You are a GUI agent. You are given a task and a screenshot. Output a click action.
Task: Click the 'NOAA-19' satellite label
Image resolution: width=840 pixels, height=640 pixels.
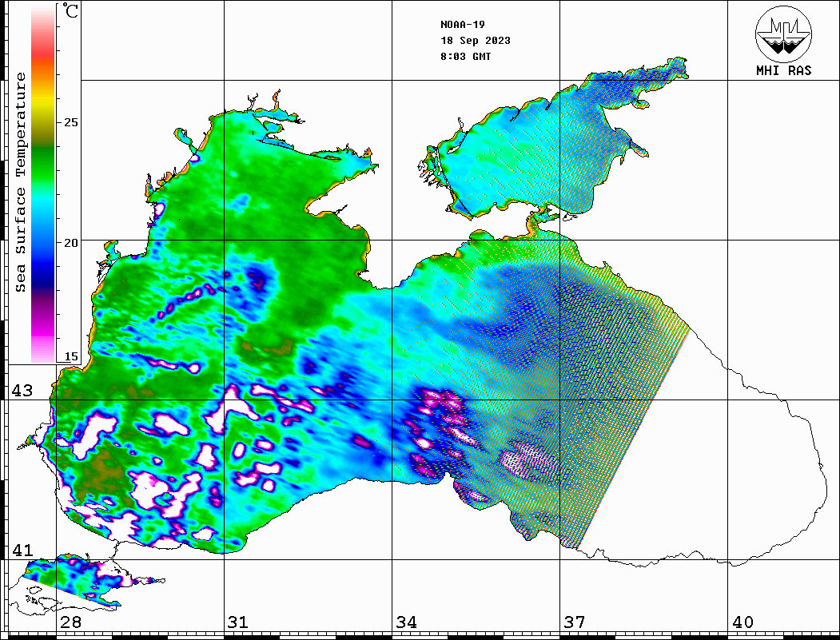[462, 25]
